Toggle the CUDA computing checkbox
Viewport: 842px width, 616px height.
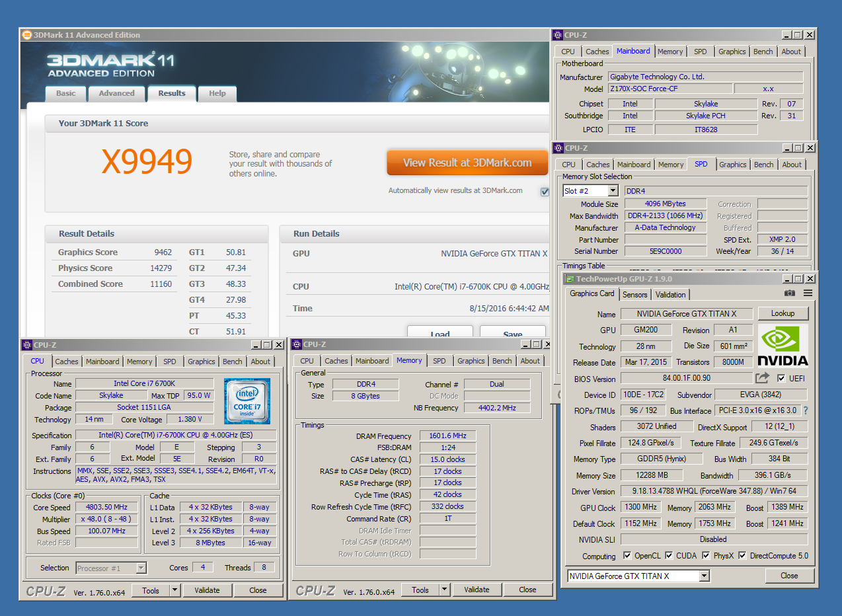[x=669, y=556]
